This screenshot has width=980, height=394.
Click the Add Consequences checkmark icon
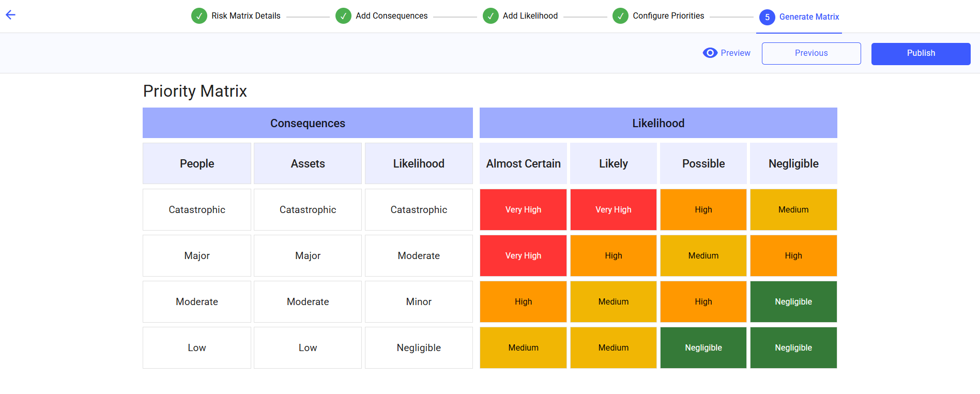click(343, 16)
